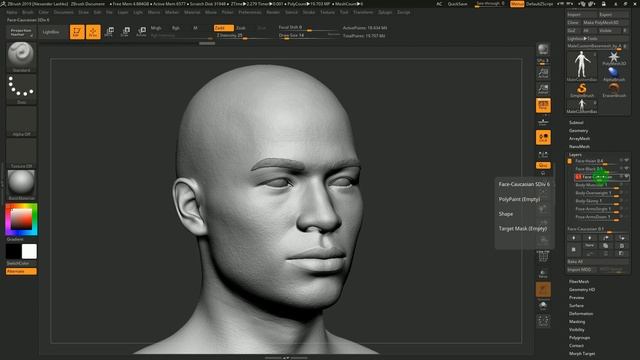Screen dimensions: 640x360
Task: Click the Projection Master button
Action: pos(21,32)
